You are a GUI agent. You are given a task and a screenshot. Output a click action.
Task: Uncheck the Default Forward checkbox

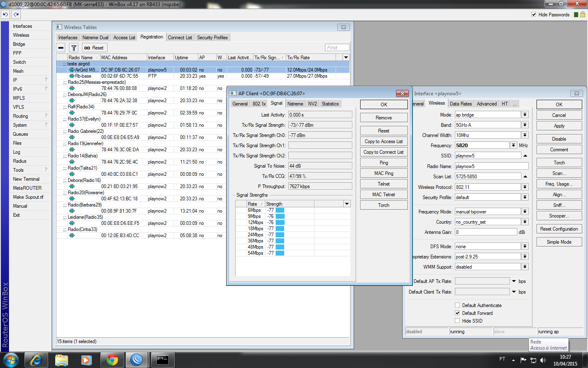(x=457, y=313)
